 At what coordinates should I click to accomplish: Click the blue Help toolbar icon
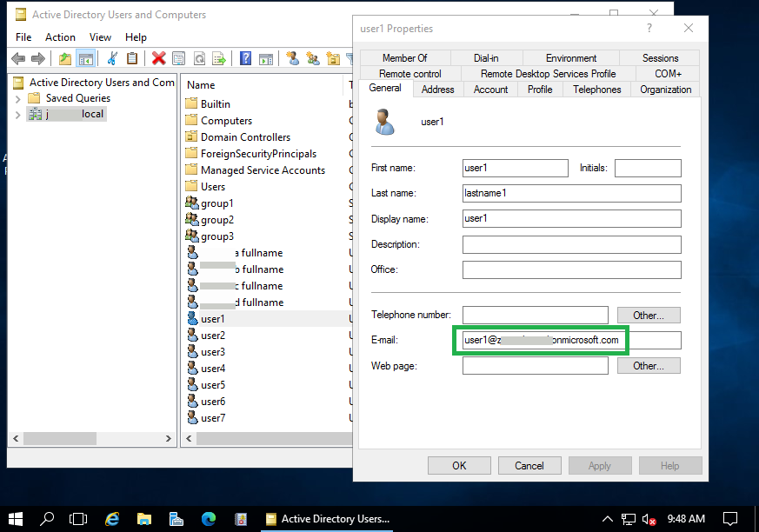(246, 58)
